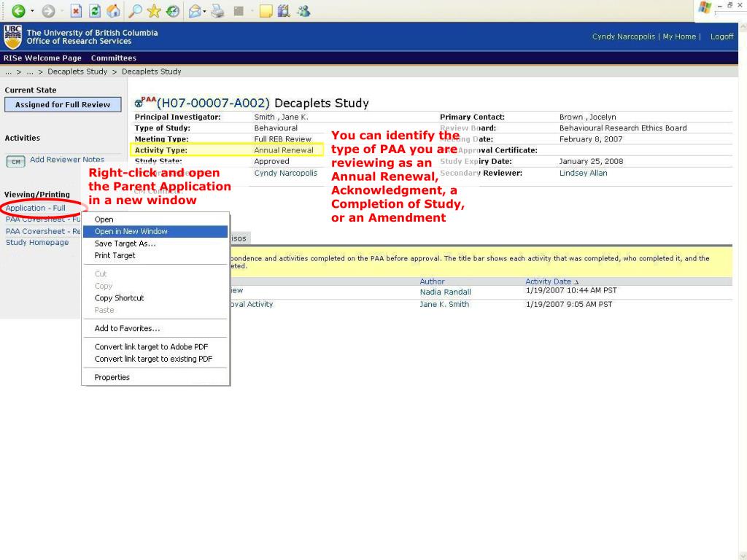747x560 pixels.
Task: Sort by the Author column header
Action: pos(432,281)
